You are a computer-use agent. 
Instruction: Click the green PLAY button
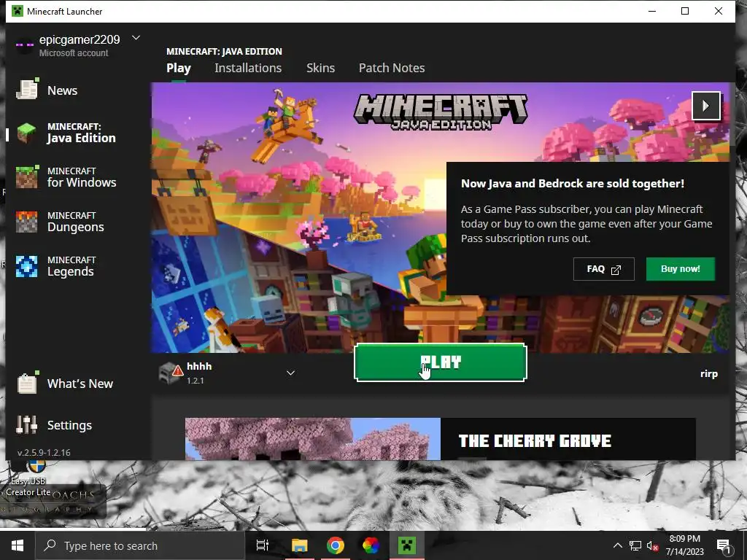coord(441,362)
